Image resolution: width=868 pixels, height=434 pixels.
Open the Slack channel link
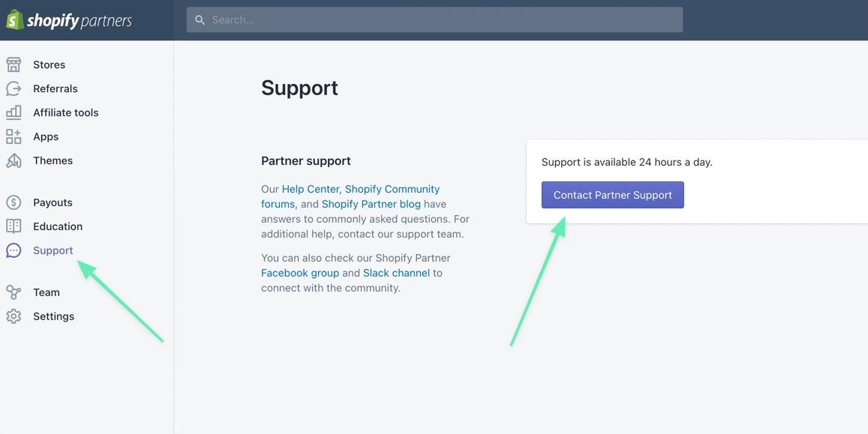pos(396,273)
